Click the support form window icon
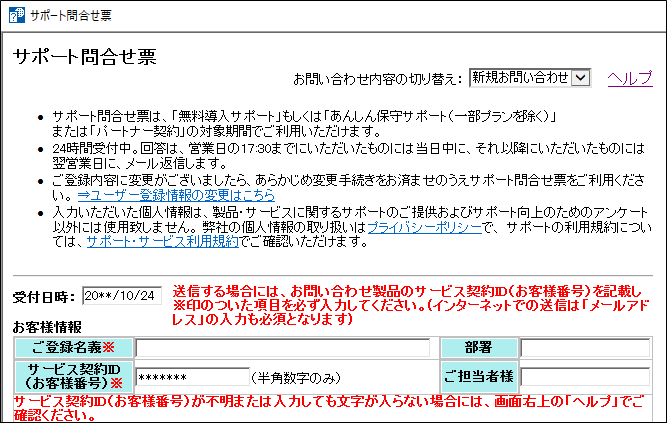This screenshot has width=667, height=423. point(17,15)
